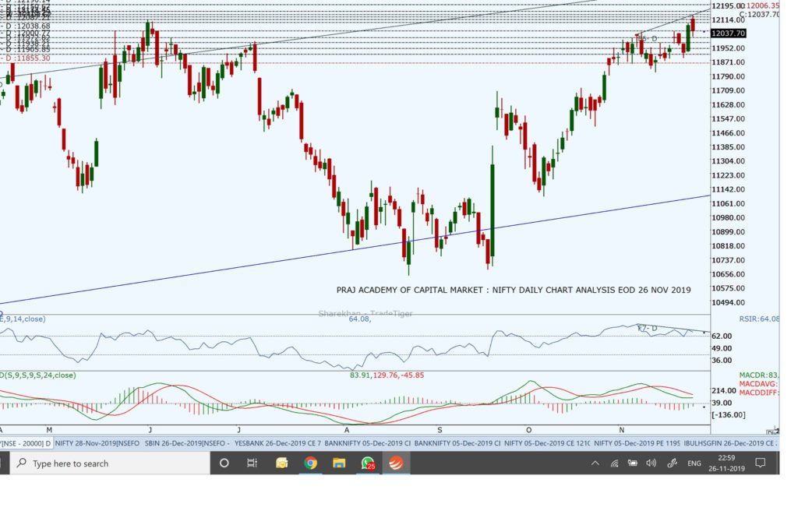Open the pen workspace tray icon
798x532 pixels.
tap(672, 463)
